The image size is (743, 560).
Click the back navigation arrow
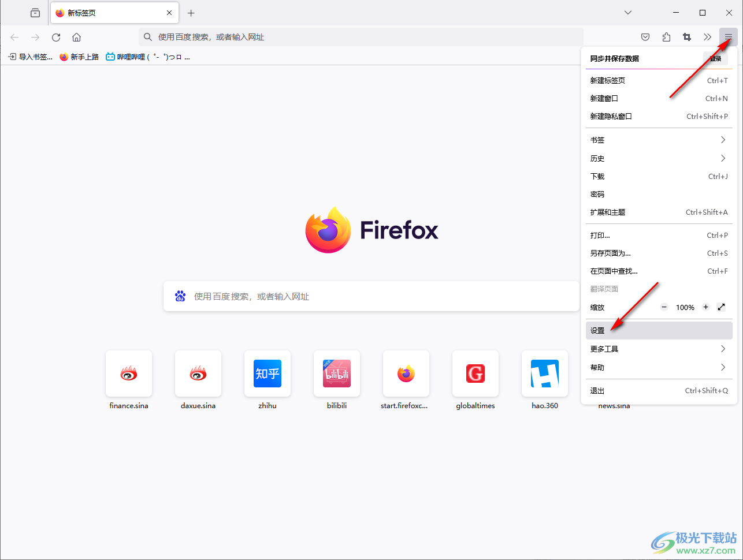coord(14,37)
